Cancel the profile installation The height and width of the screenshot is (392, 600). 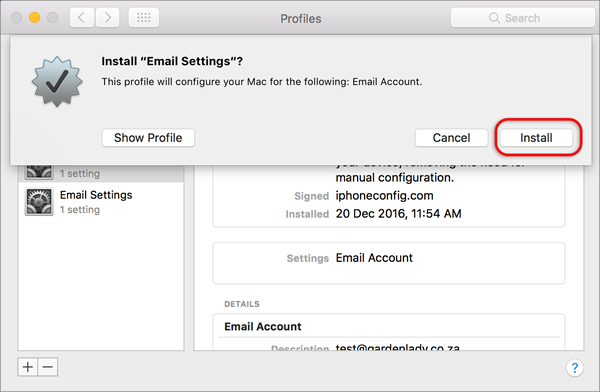click(452, 138)
